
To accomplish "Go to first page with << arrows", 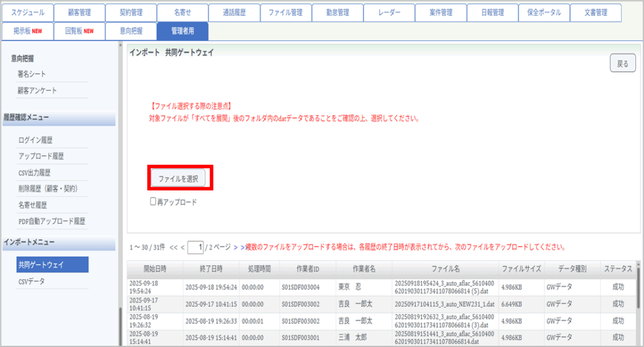I will point(174,247).
